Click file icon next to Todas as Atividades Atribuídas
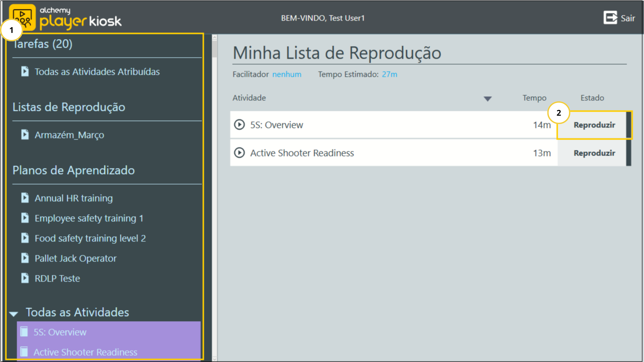 coord(25,71)
